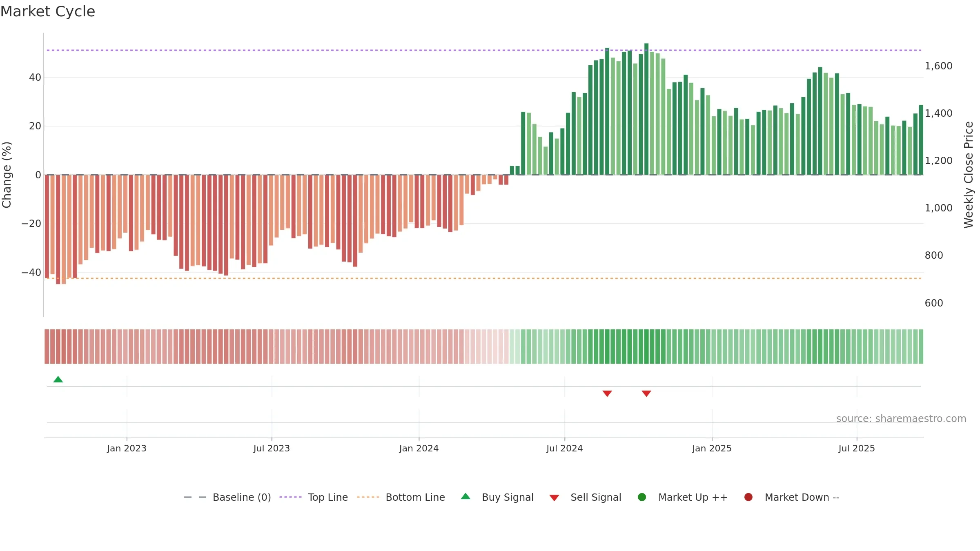The height and width of the screenshot is (551, 980).
Task: Click the second red Sell Signal marker
Action: (x=646, y=393)
